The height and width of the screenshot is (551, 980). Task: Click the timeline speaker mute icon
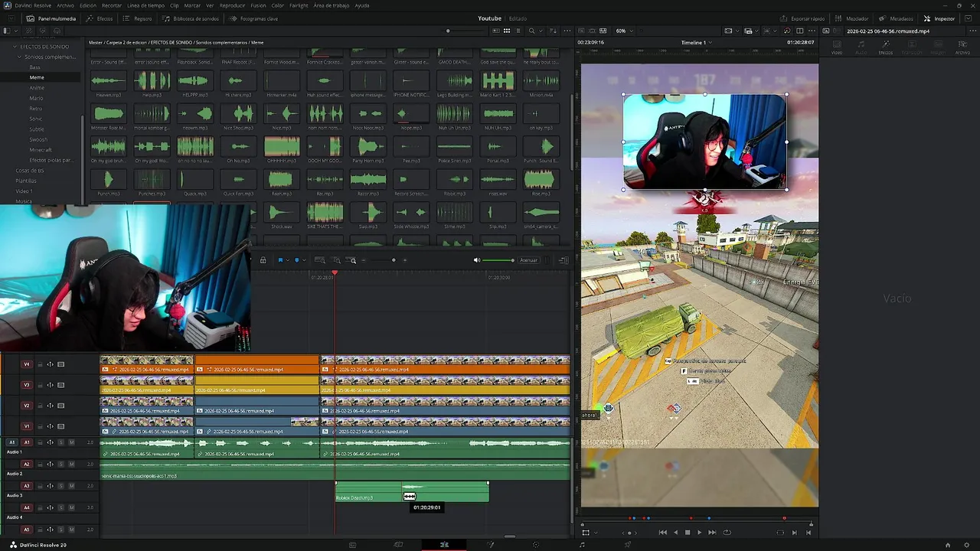tap(476, 260)
